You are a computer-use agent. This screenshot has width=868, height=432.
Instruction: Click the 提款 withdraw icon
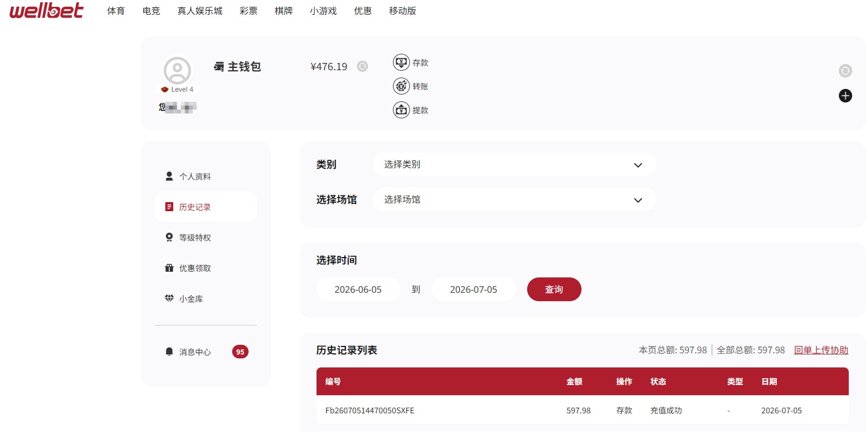tap(401, 110)
